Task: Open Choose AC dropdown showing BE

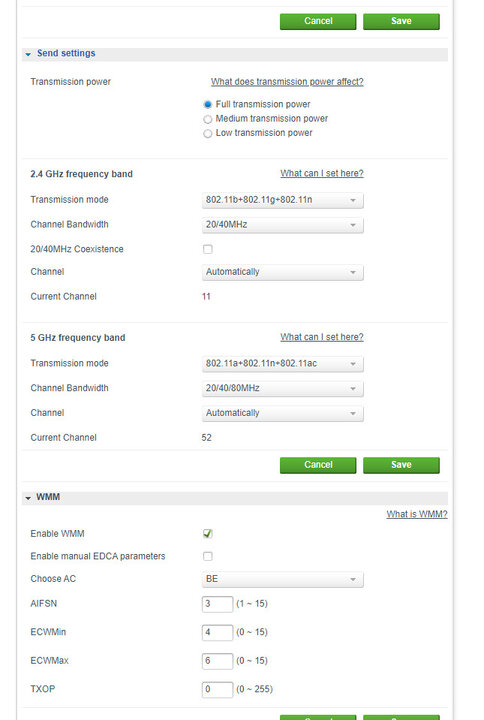Action: tap(282, 579)
